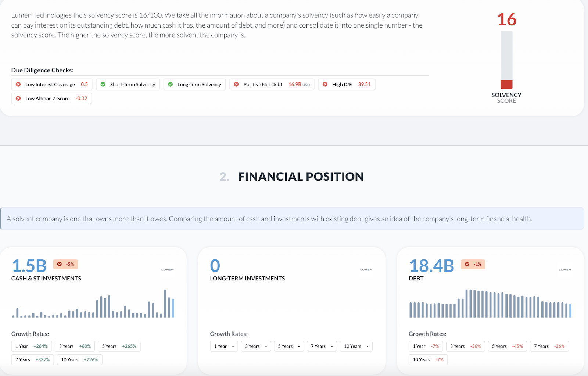Click the green check icon for Long-Term Solvency
Screen dimensions: 588x376
coord(171,85)
